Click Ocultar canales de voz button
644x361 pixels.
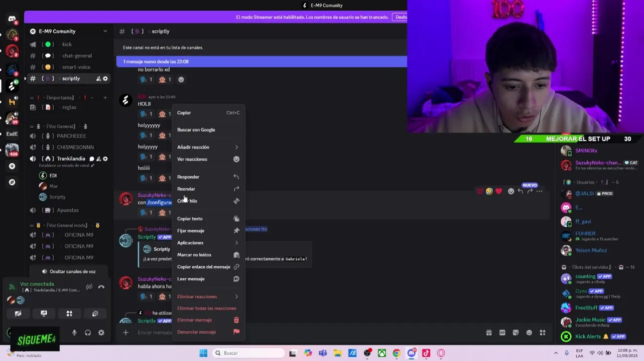(x=69, y=271)
